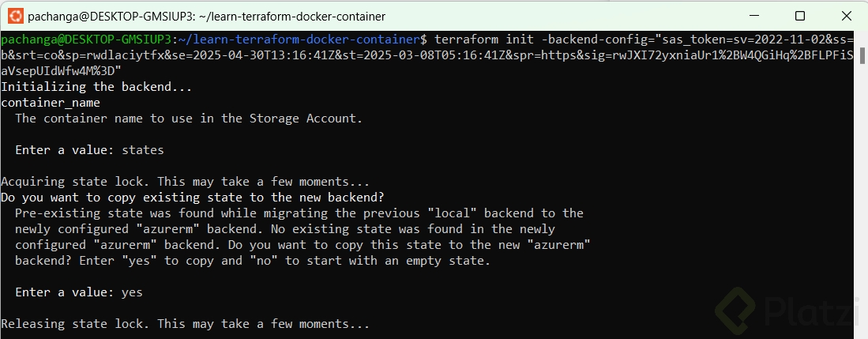
Task: Click the "container_name" prompt label
Action: click(51, 103)
